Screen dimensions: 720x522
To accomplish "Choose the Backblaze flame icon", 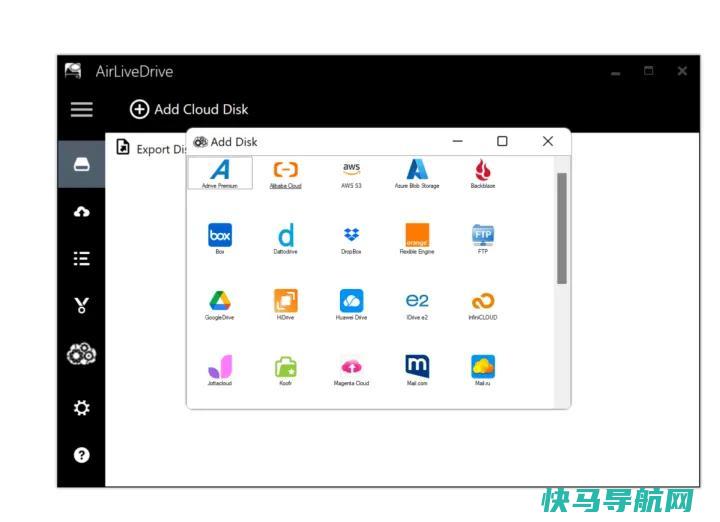I will [483, 174].
